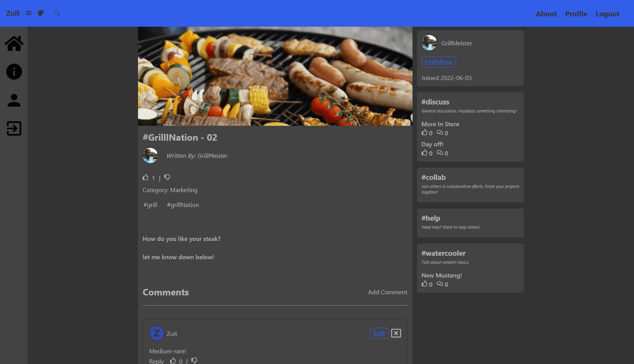Open the About info sidebar icon

click(x=14, y=72)
